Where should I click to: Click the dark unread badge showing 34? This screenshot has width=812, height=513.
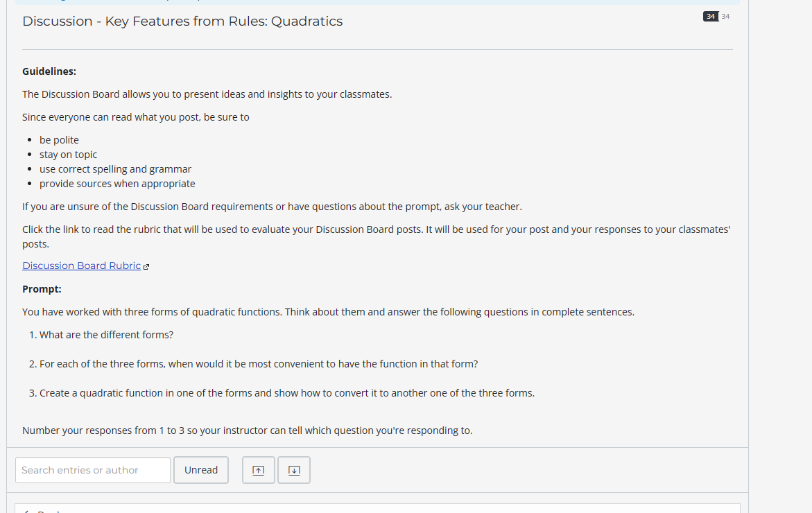(709, 16)
